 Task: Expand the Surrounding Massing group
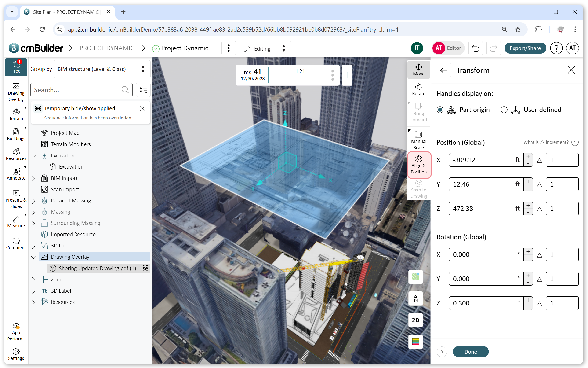click(33, 223)
